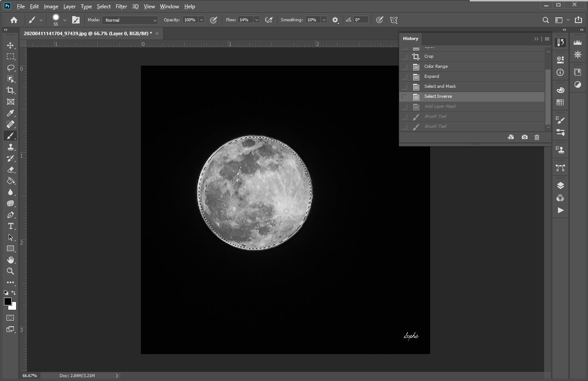
Task: Open the Smoothing slider dropdown arrow
Action: [x=324, y=20]
